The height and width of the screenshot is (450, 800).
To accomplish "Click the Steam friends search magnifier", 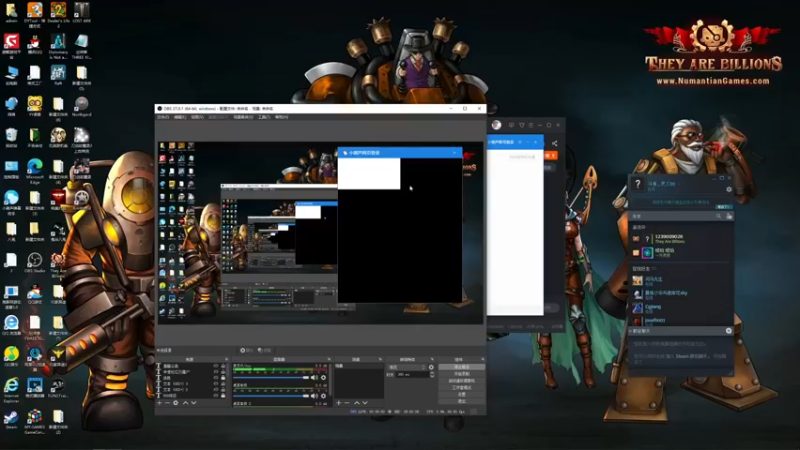I will [718, 216].
